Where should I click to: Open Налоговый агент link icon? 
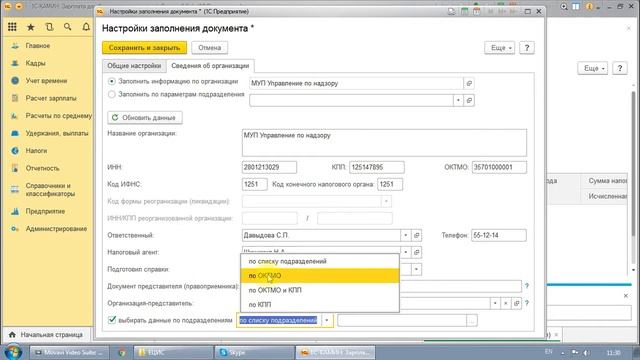[x=416, y=253]
